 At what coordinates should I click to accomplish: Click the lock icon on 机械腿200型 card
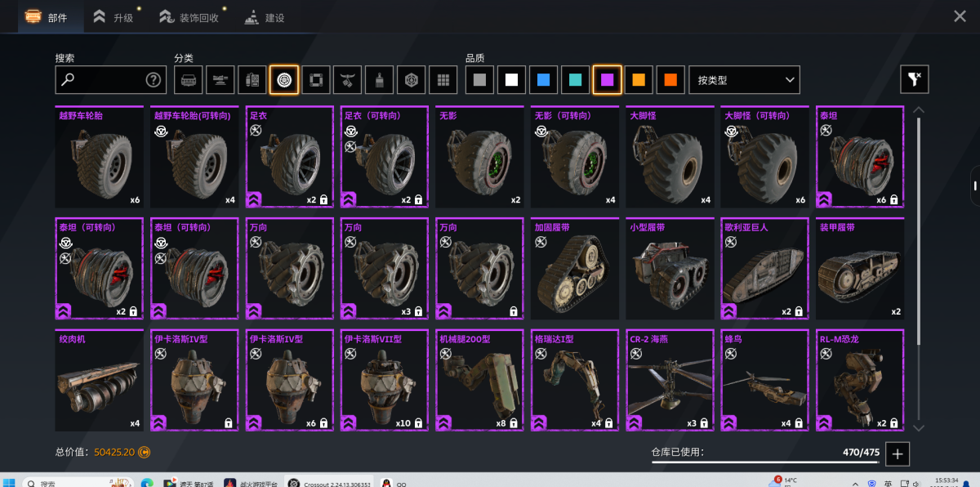click(513, 423)
